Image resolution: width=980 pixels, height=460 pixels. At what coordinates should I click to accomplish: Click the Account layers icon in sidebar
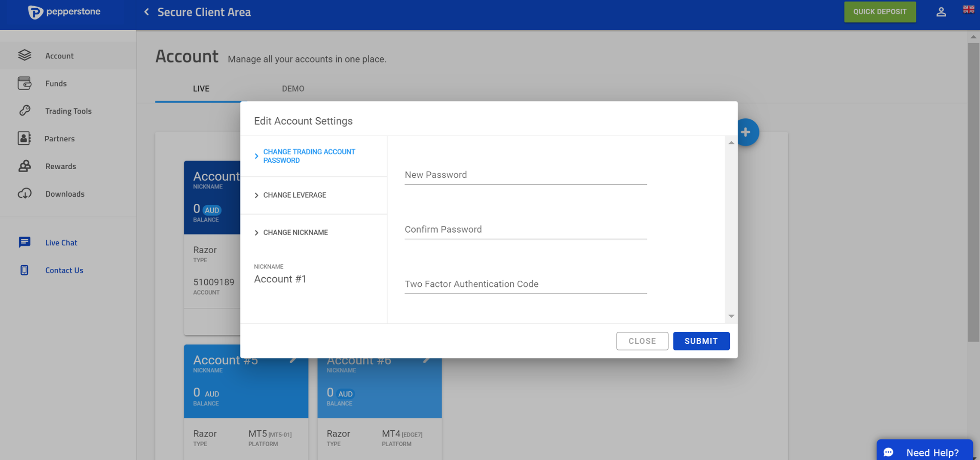click(x=25, y=55)
